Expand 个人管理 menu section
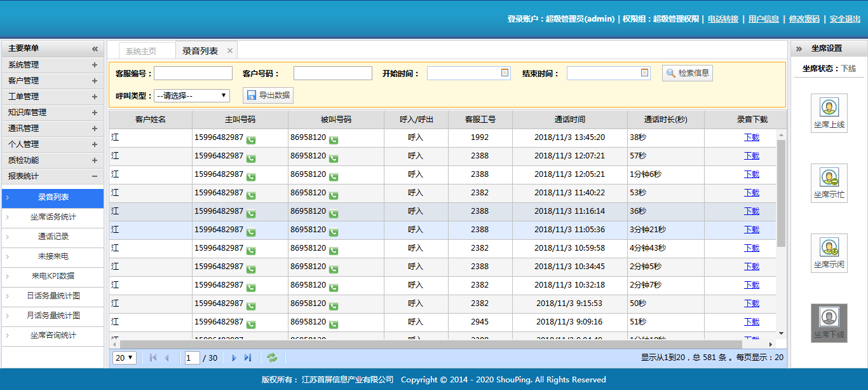The image size is (868, 390). [94, 144]
